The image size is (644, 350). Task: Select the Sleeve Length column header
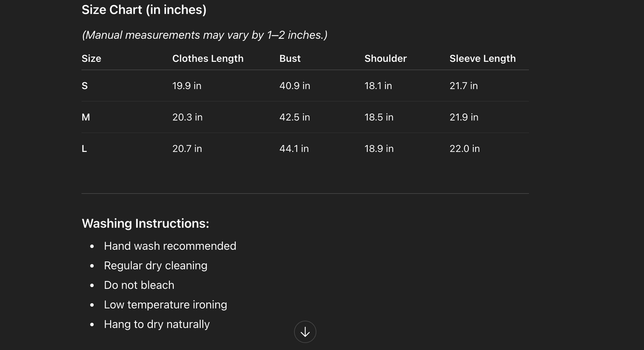tap(482, 59)
